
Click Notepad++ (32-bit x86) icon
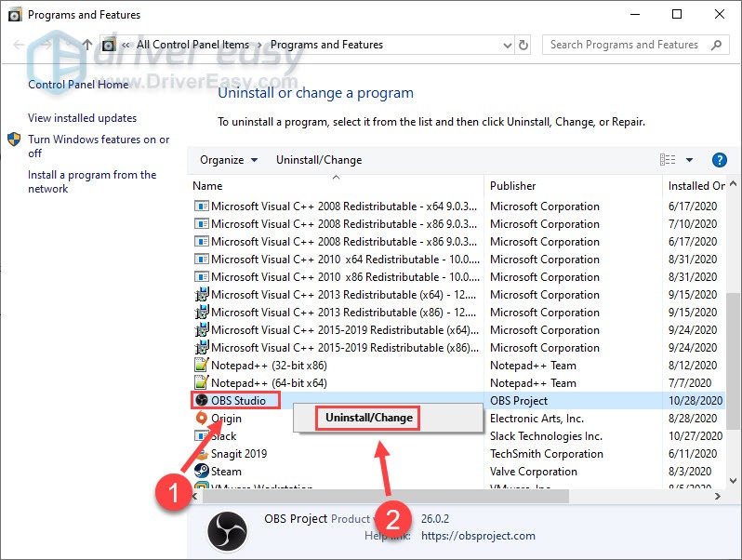pyautogui.click(x=202, y=365)
